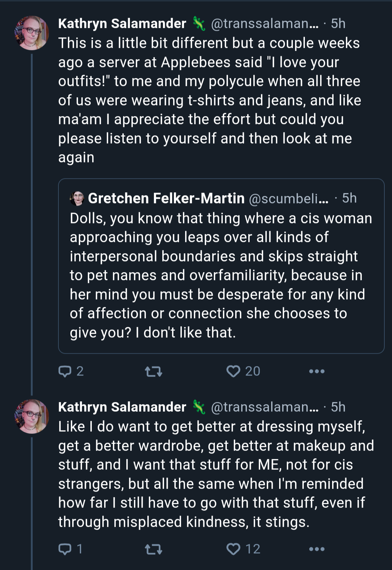Screen dimensions: 392x570
Task: Like the tweet with 20 likes
Action: [x=243, y=371]
